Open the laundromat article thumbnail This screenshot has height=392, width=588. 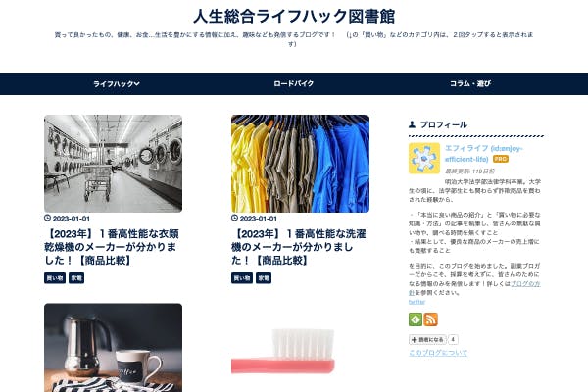coord(114,164)
